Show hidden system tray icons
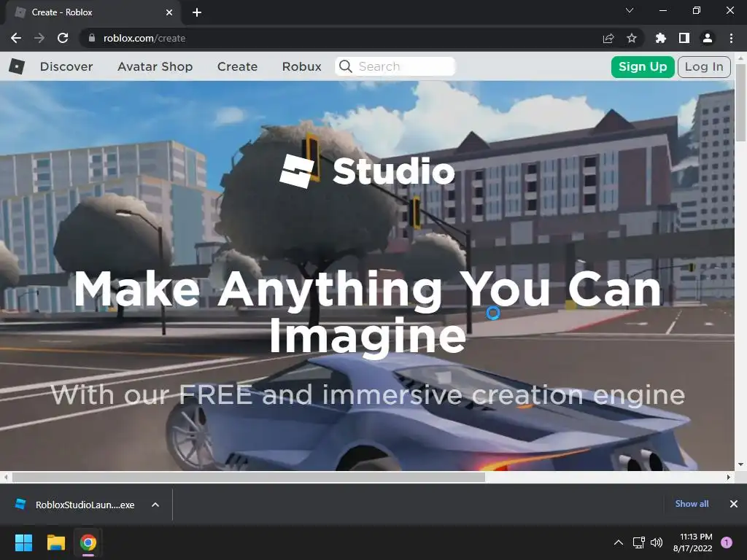 pyautogui.click(x=619, y=542)
